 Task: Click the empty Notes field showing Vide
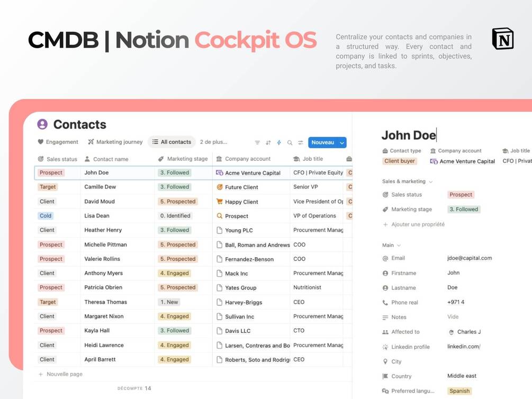(x=453, y=316)
